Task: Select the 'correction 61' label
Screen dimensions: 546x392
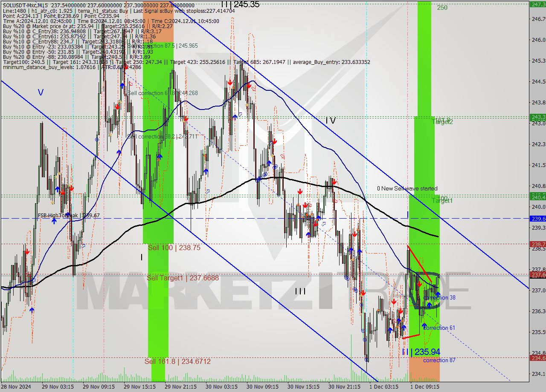Action: (x=439, y=328)
